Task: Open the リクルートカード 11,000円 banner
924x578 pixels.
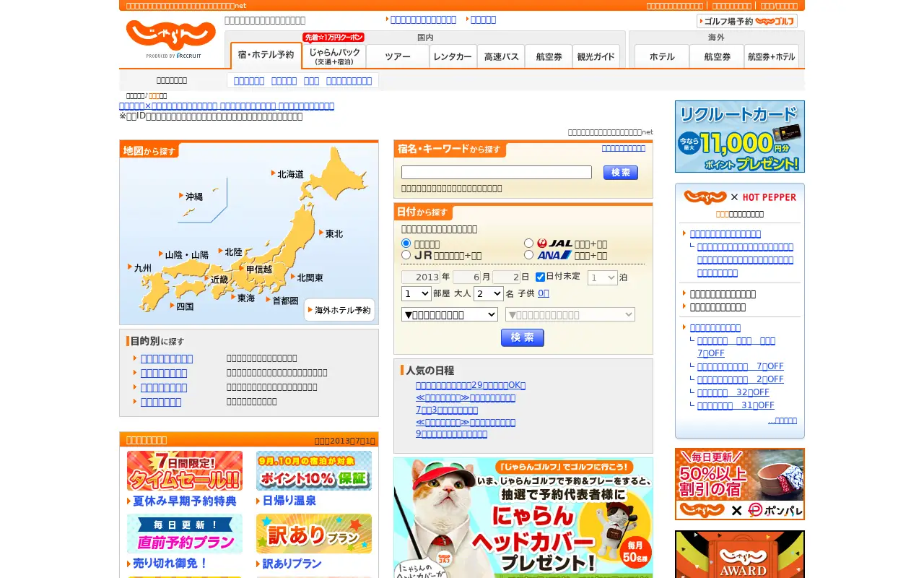Action: click(740, 137)
